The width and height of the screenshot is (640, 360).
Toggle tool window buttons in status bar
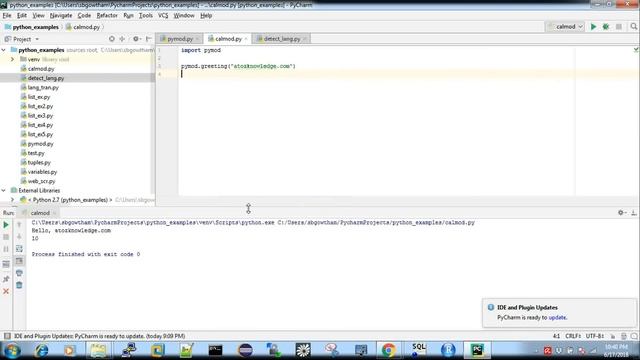(7, 336)
